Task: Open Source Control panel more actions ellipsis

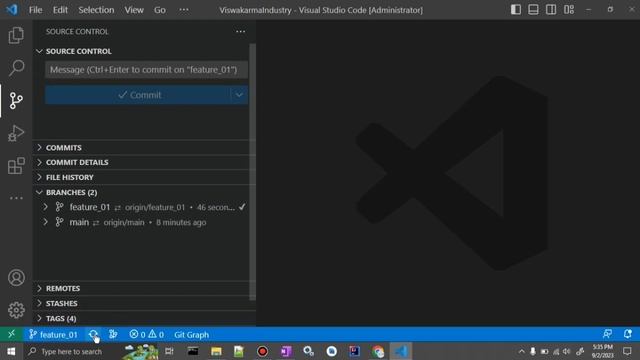Action: click(240, 31)
